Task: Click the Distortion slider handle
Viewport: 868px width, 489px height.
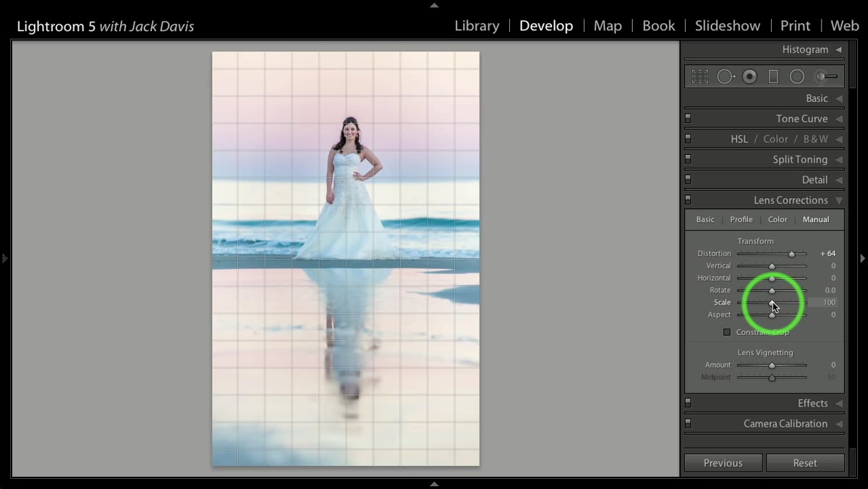Action: 792,254
